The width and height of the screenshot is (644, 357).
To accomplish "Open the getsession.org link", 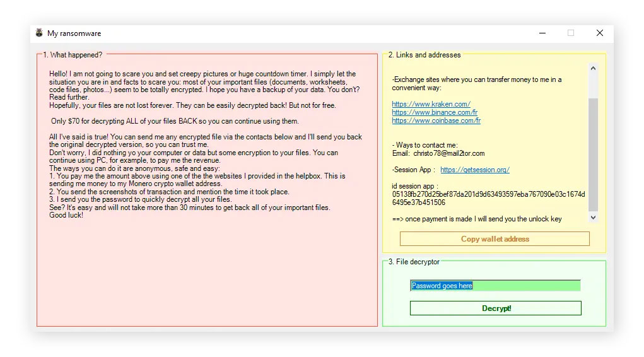I will pos(475,170).
